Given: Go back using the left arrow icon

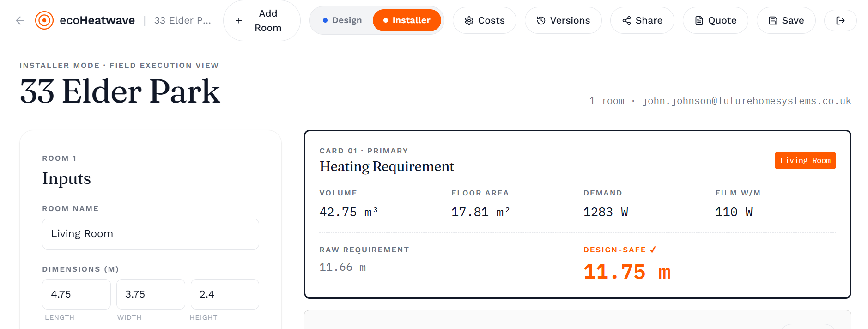Looking at the screenshot, I should coord(20,20).
